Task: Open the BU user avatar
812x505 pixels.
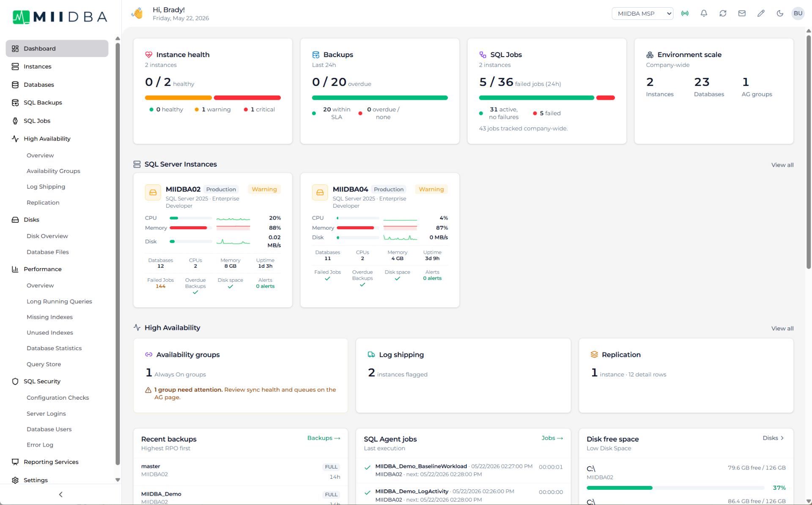Action: tap(798, 14)
